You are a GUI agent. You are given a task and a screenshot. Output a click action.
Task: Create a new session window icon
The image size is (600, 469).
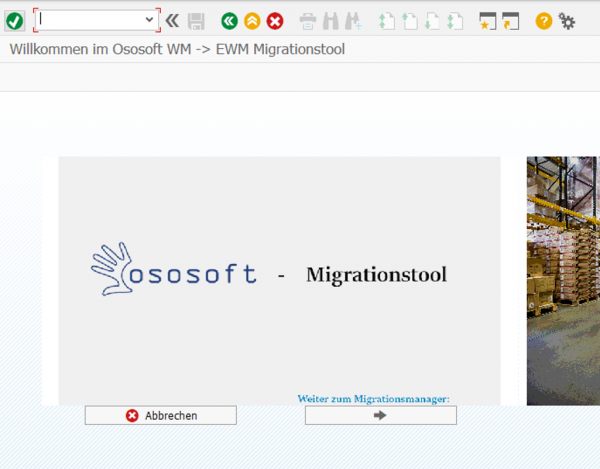488,21
